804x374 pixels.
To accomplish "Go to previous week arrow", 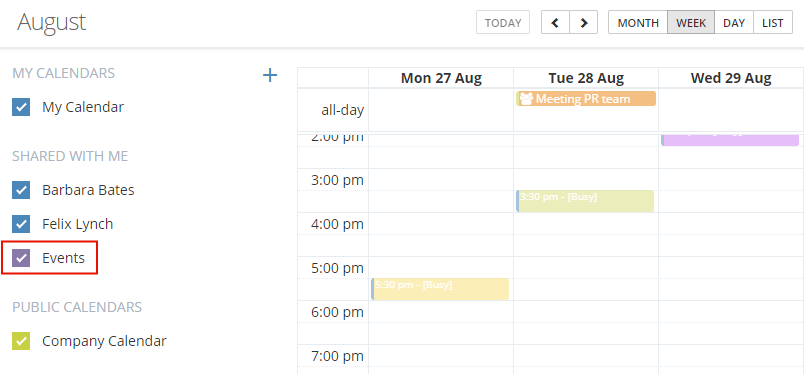I will (x=555, y=23).
